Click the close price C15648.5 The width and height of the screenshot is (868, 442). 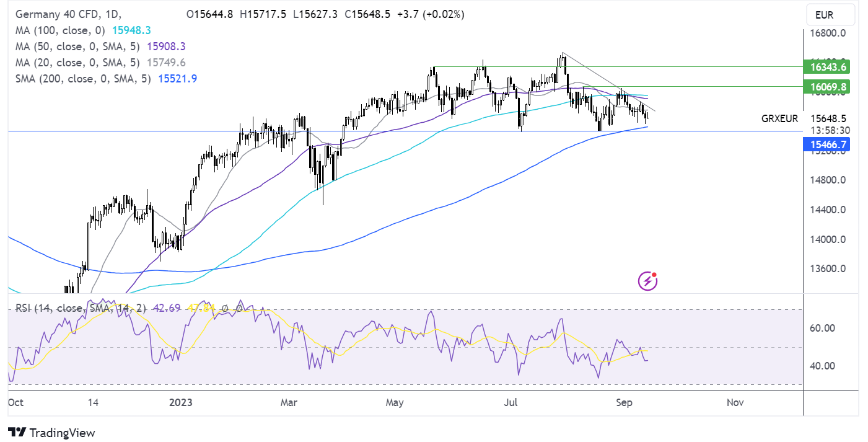click(x=366, y=14)
